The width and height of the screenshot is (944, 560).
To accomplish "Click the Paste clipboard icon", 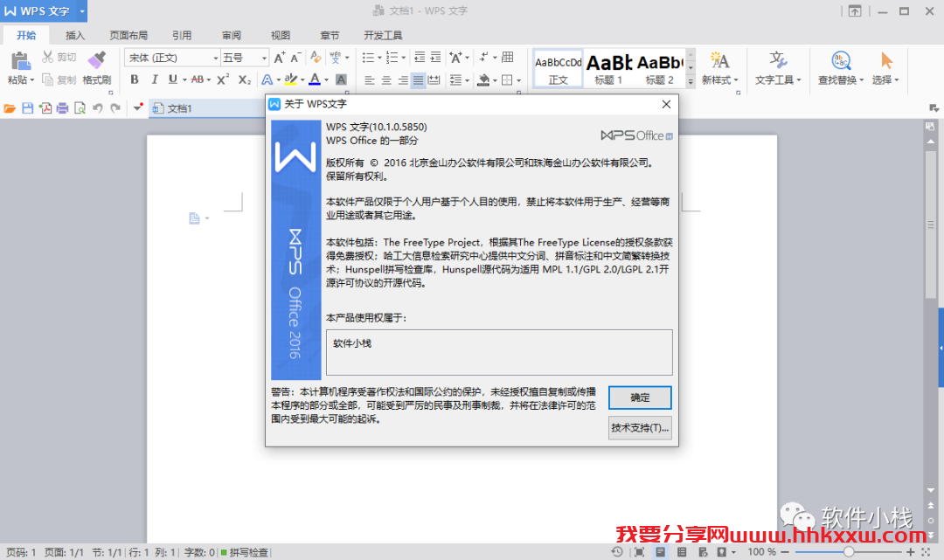I will (20, 61).
